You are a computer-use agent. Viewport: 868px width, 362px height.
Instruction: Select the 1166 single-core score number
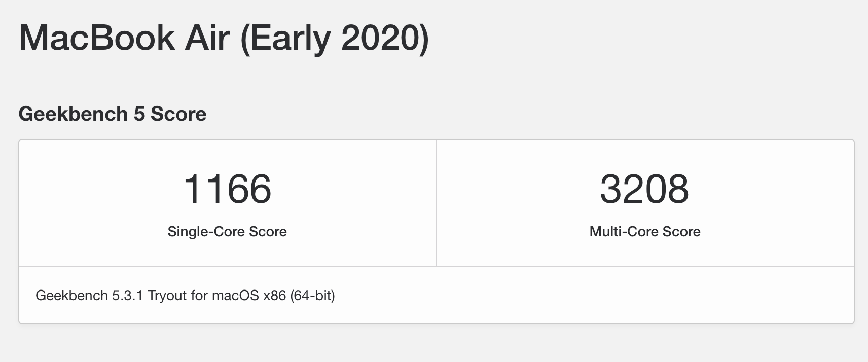click(227, 189)
